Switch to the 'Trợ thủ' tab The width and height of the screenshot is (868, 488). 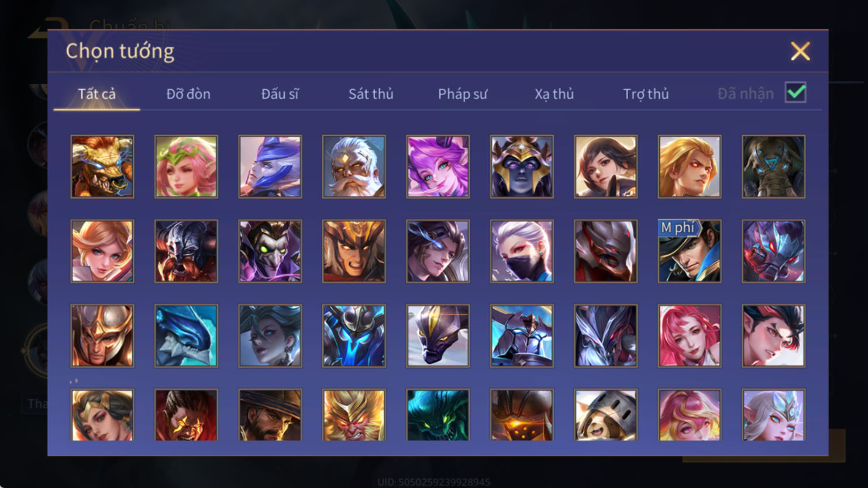646,94
